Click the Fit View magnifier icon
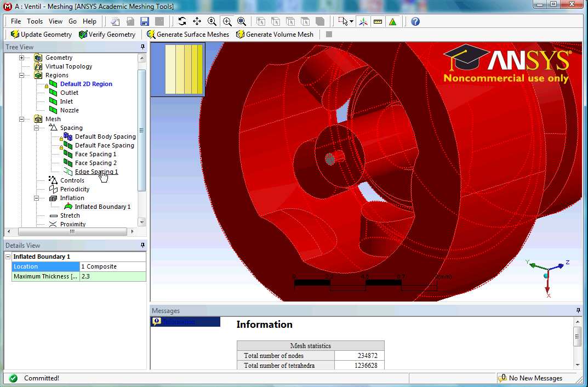This screenshot has width=588, height=387. 242,21
